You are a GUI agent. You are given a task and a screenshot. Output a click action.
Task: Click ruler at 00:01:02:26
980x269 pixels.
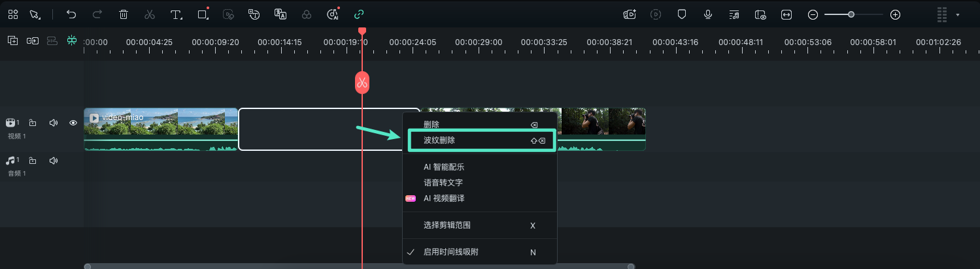(x=938, y=42)
